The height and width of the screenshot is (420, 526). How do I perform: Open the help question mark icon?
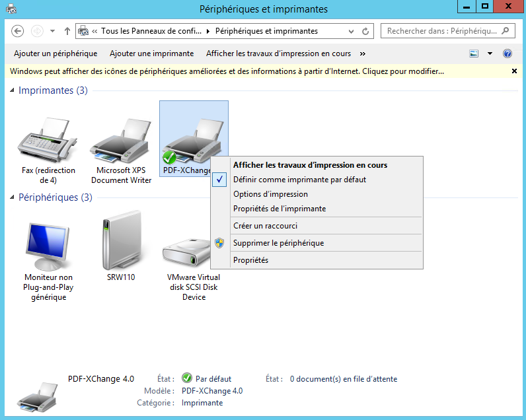tap(507, 53)
